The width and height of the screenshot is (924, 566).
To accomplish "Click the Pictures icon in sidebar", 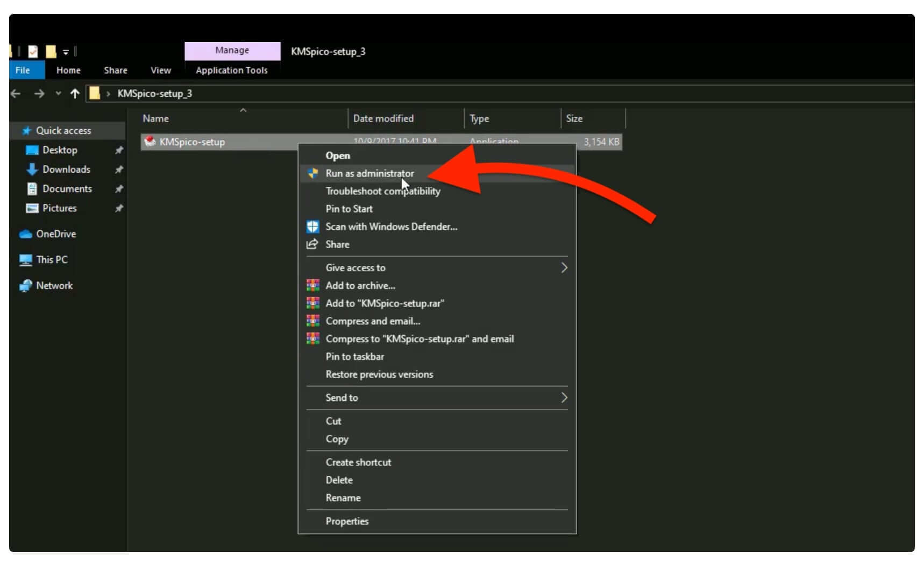I will [32, 208].
